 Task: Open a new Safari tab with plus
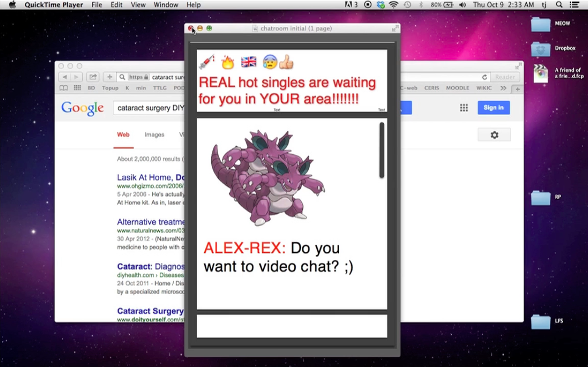pyautogui.click(x=517, y=89)
